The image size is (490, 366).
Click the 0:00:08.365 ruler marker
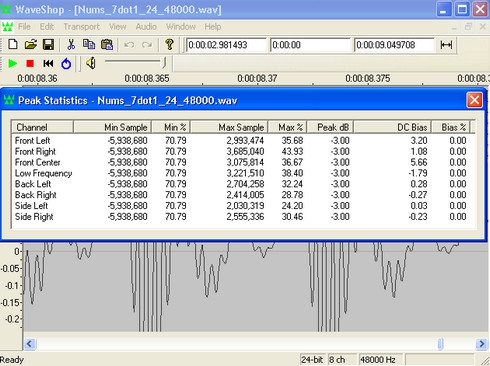pos(147,79)
